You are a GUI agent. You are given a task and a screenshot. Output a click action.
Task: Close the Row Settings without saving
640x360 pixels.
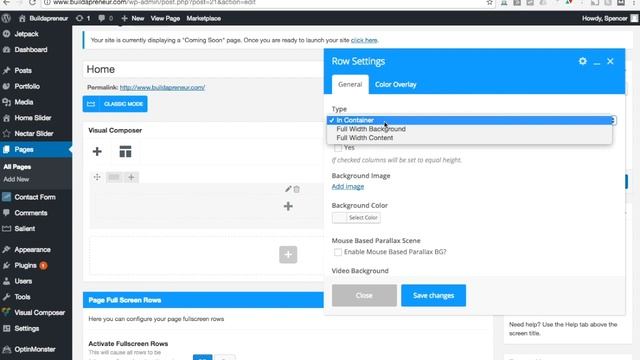click(x=364, y=296)
